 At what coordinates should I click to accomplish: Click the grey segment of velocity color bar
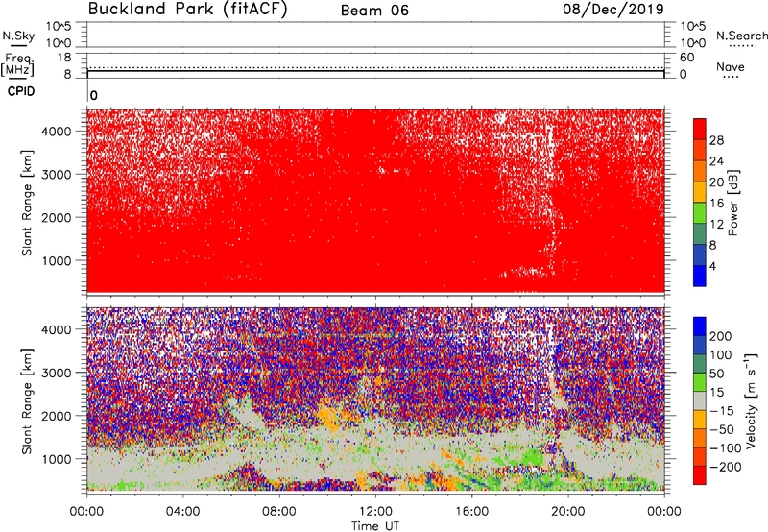point(700,401)
